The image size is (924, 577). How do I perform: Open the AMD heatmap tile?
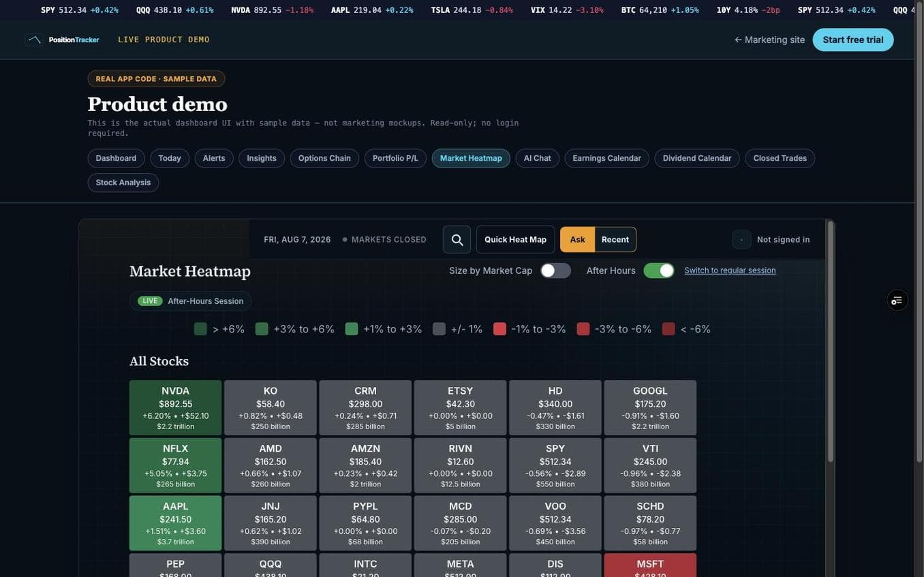pyautogui.click(x=271, y=466)
